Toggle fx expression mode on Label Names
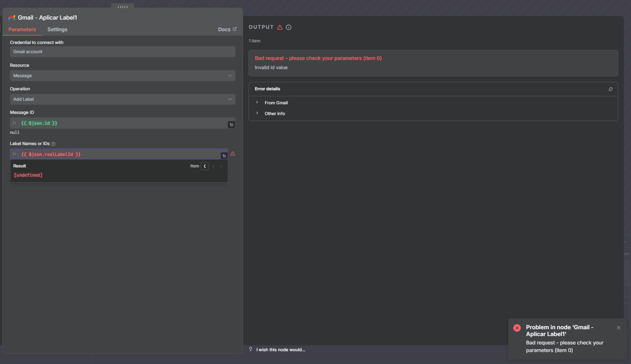 pos(14,154)
